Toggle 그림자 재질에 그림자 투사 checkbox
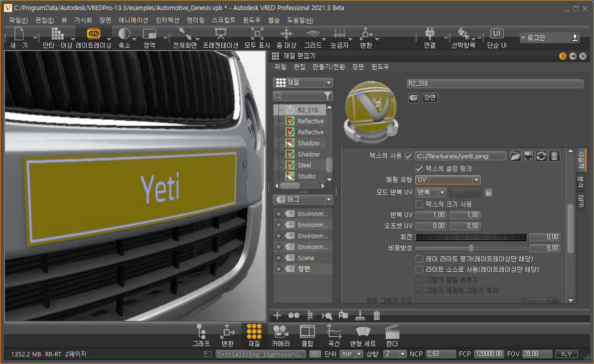Viewport: 594px width, 364px height. click(419, 290)
